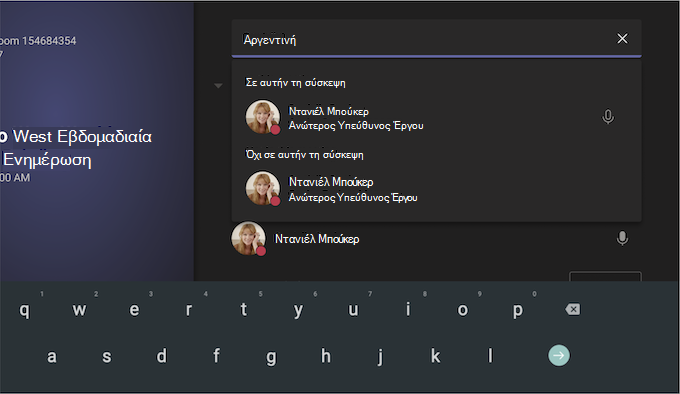
Task: Tap the o key on keyboard
Action: (463, 310)
